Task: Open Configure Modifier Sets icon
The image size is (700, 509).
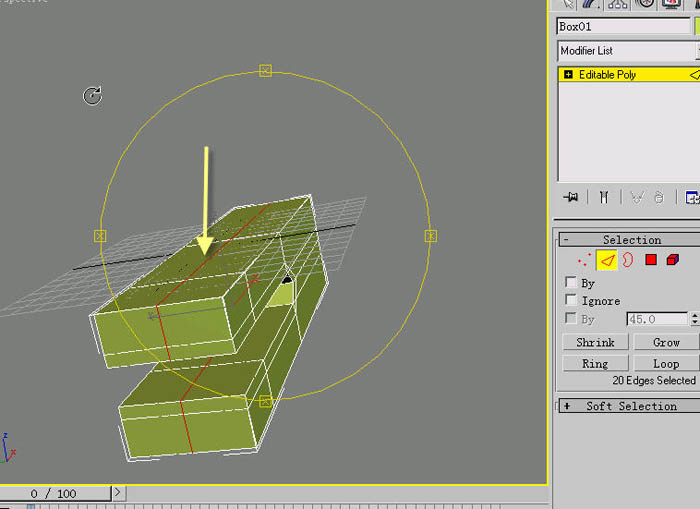Action: coord(691,197)
